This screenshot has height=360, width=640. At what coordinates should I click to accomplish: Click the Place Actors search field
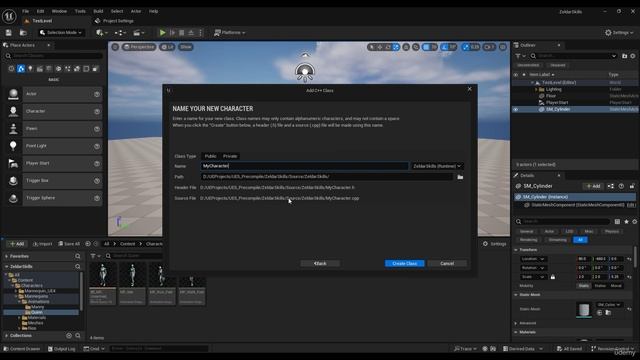[x=54, y=56]
